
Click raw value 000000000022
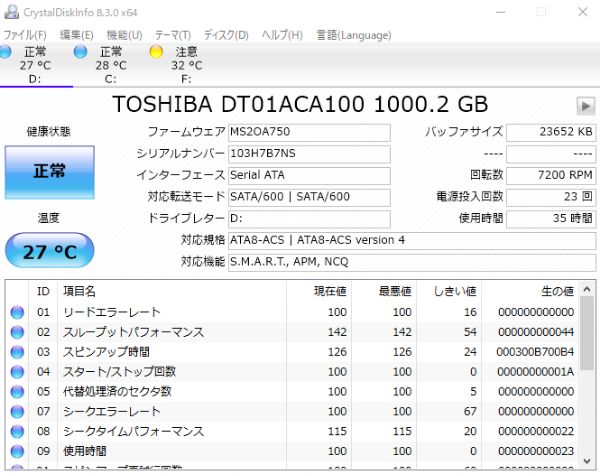pyautogui.click(x=536, y=432)
